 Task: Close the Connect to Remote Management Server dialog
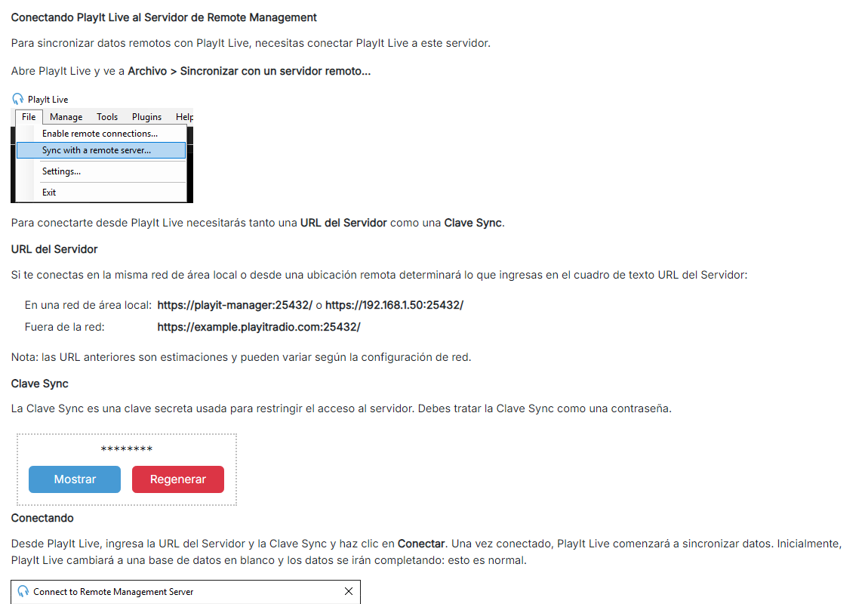click(349, 591)
